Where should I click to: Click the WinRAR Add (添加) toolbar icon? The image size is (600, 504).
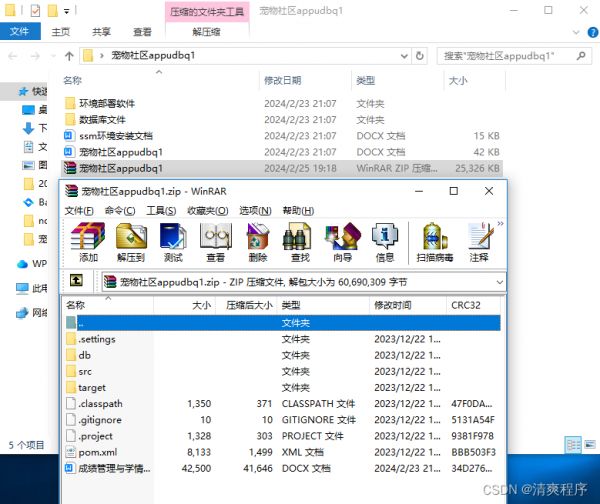tap(88, 242)
